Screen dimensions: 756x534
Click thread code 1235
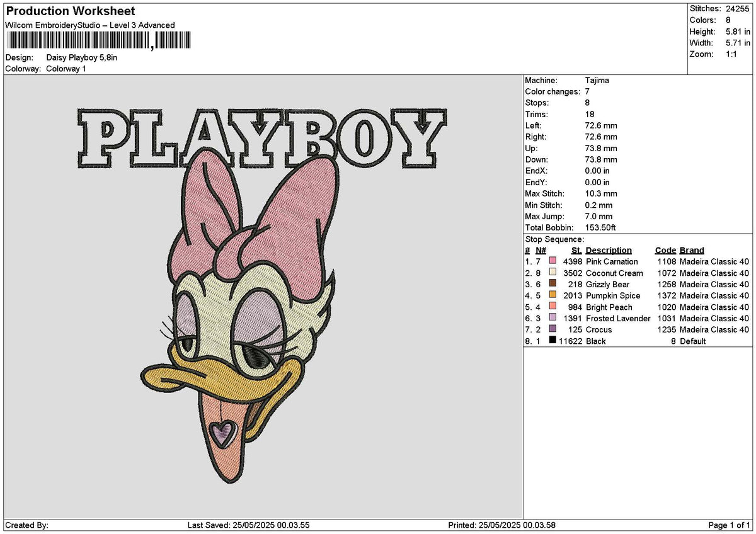point(667,329)
